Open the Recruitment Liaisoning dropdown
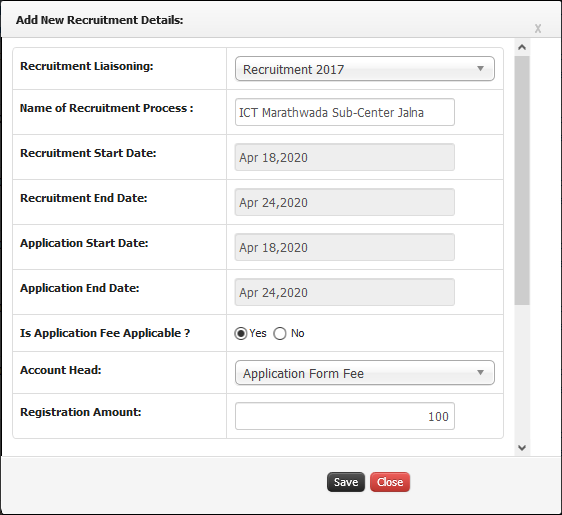 (365, 69)
